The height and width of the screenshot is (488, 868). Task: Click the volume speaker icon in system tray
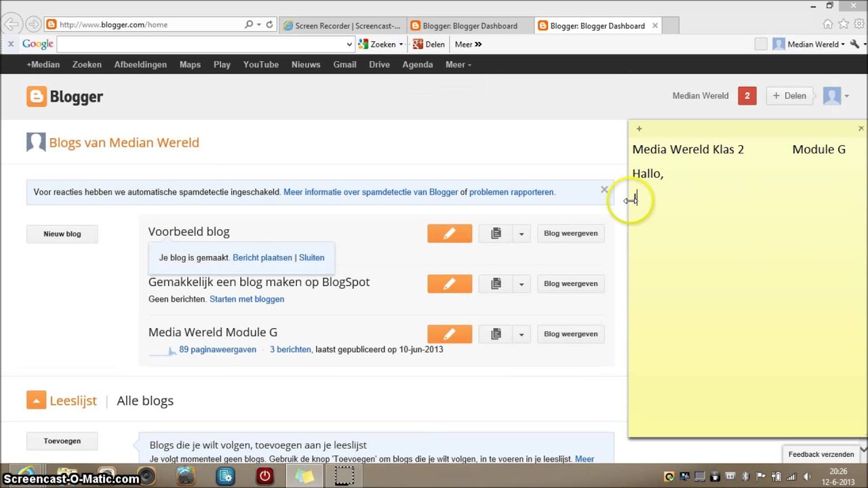coord(807,476)
